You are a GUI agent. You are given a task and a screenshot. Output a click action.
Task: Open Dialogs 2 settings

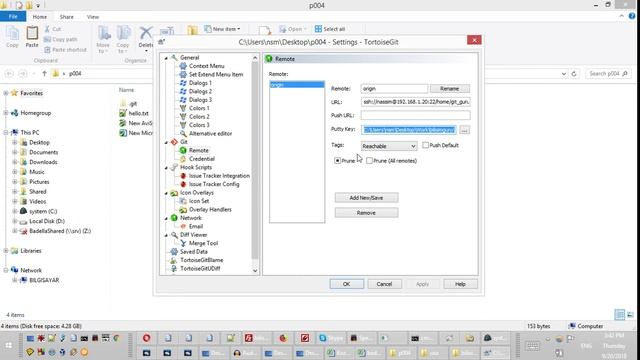(x=200, y=91)
